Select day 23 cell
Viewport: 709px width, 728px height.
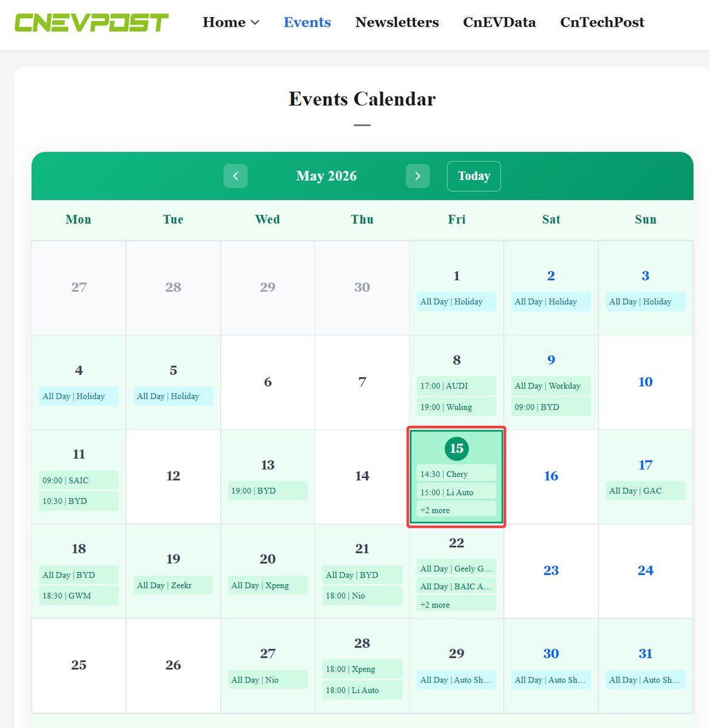point(551,571)
